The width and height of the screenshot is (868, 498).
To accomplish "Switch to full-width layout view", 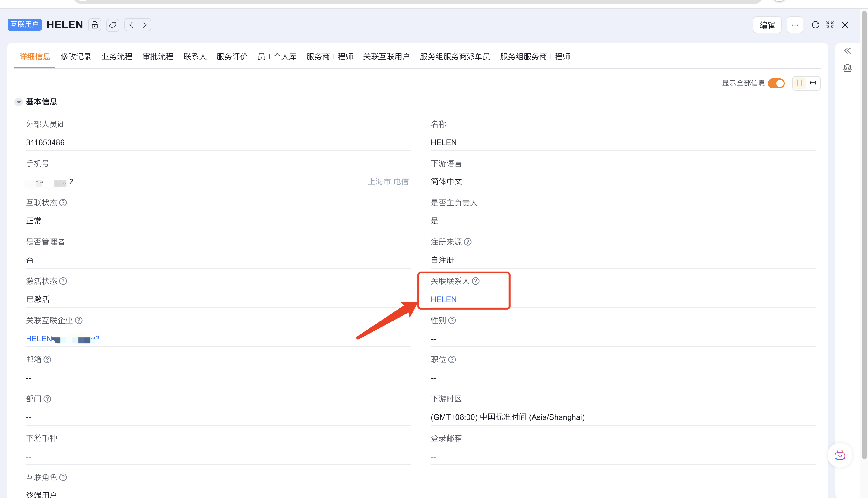I will [813, 83].
